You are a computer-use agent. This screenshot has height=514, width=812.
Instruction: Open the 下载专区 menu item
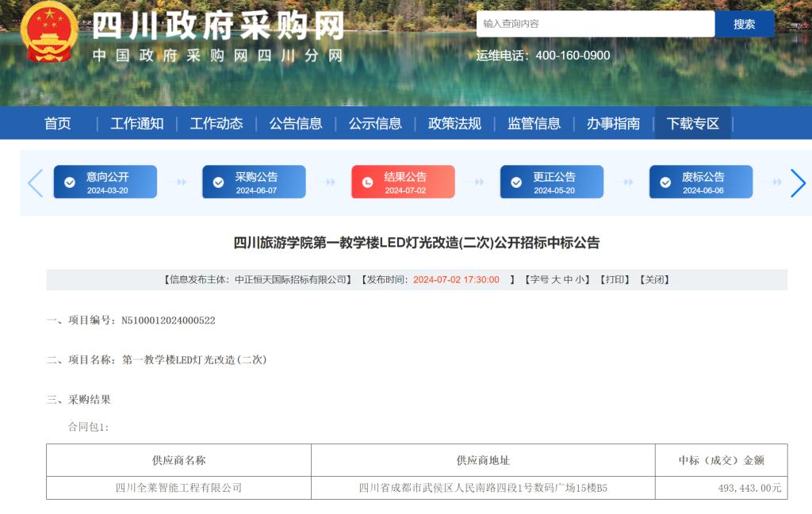pyautogui.click(x=693, y=123)
